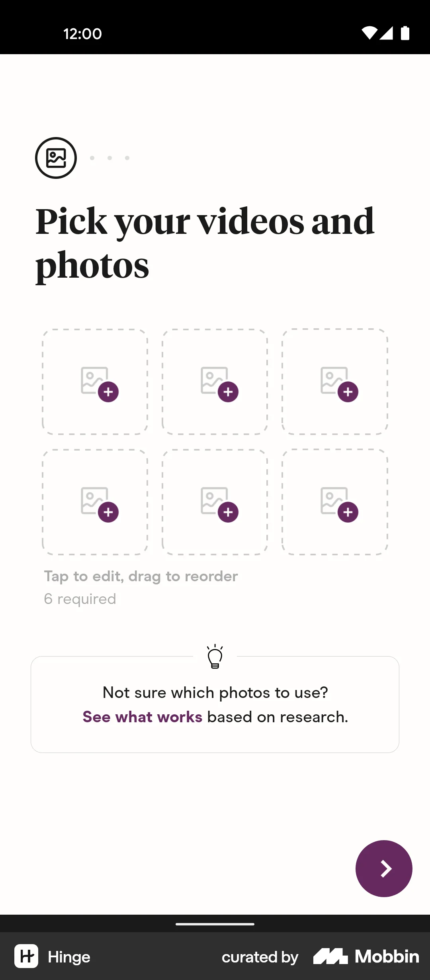Tap the plus on the bottom-middle slot
Screen dimensions: 430x980
pyautogui.click(x=228, y=512)
